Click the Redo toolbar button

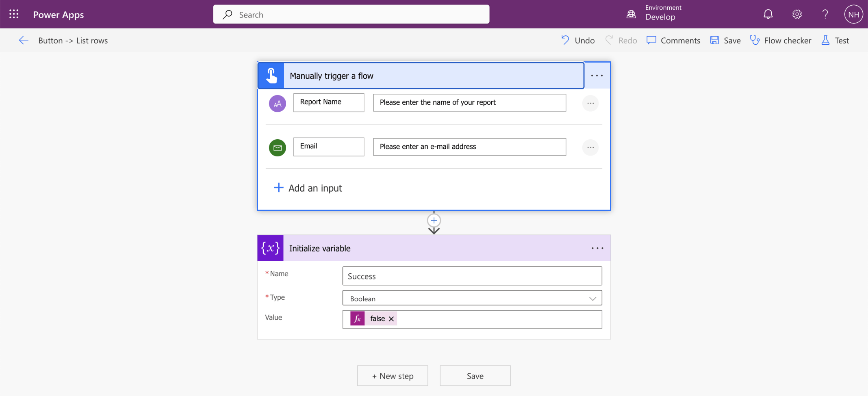point(621,40)
